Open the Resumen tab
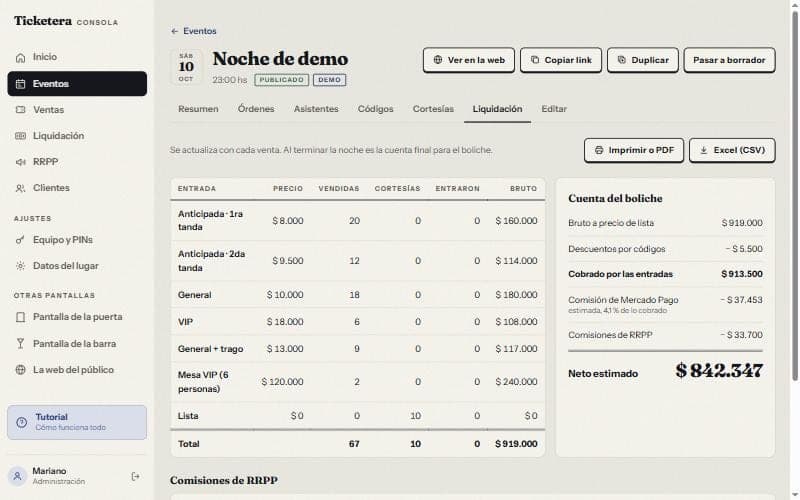The height and width of the screenshot is (500, 800). pyautogui.click(x=198, y=109)
